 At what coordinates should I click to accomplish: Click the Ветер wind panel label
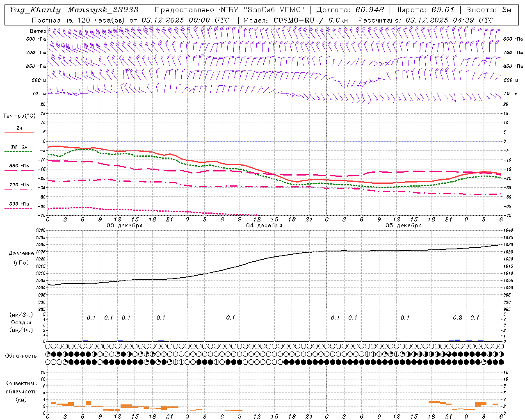coord(38,31)
